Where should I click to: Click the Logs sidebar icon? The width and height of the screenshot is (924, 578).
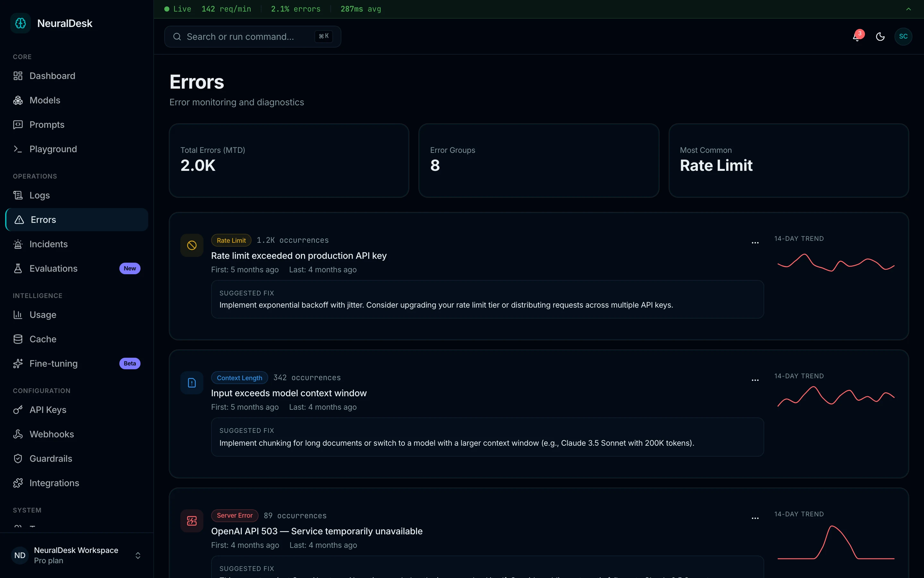click(x=18, y=195)
